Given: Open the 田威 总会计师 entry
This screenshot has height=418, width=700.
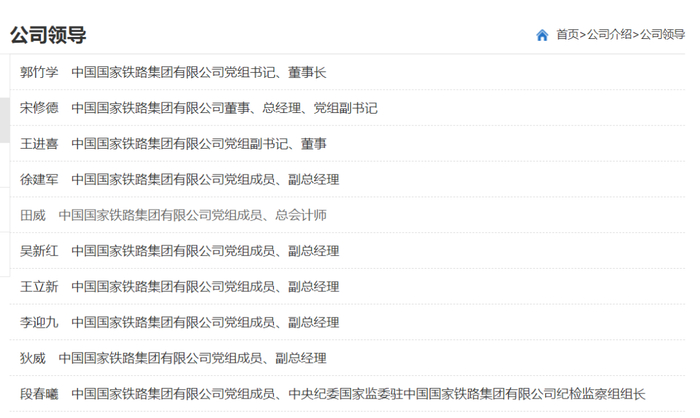Looking at the screenshot, I should [x=173, y=215].
